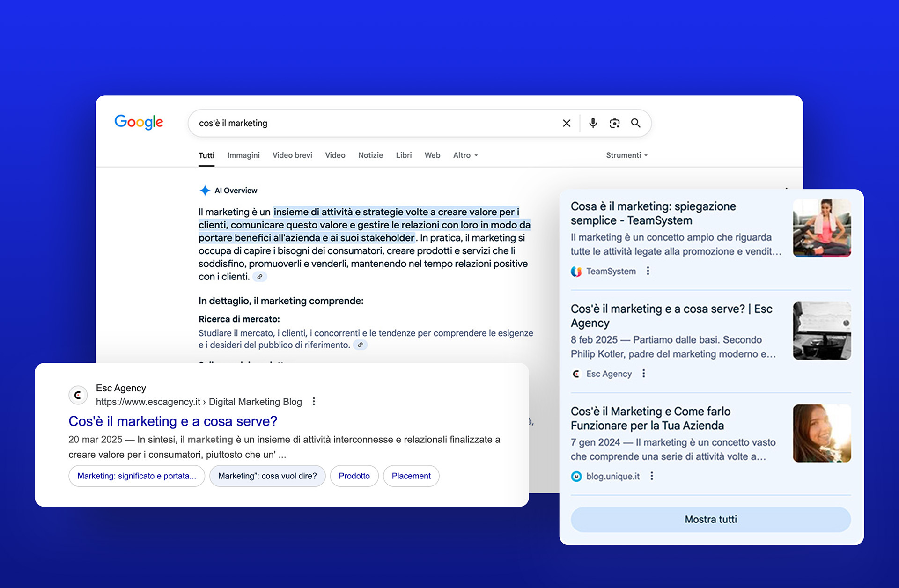Open 'Cos'è il marketing e a cosa serve? | Esc Agency' card
The image size is (899, 588).
pos(671,316)
